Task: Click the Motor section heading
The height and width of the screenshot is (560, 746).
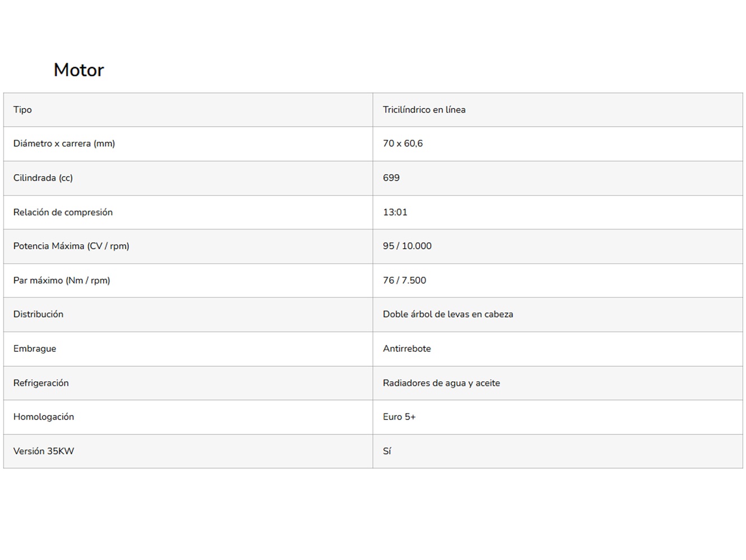Action: click(x=78, y=70)
